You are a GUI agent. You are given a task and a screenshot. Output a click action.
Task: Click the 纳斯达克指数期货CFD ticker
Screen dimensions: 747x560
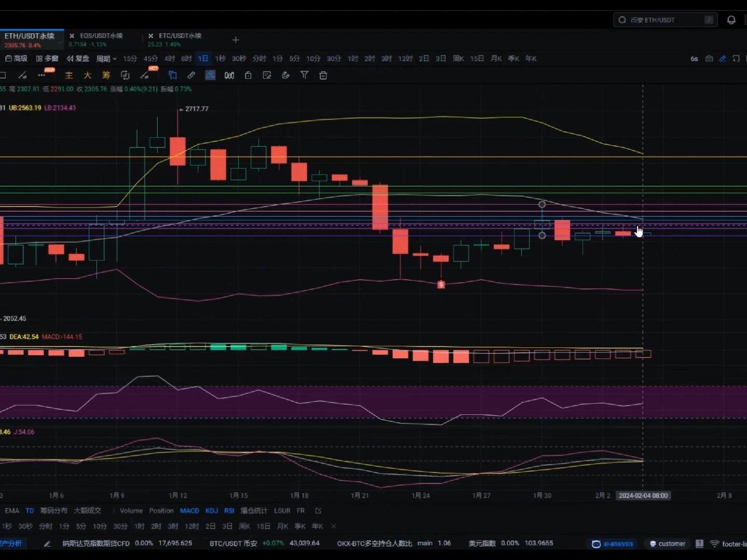pyautogui.click(x=127, y=543)
